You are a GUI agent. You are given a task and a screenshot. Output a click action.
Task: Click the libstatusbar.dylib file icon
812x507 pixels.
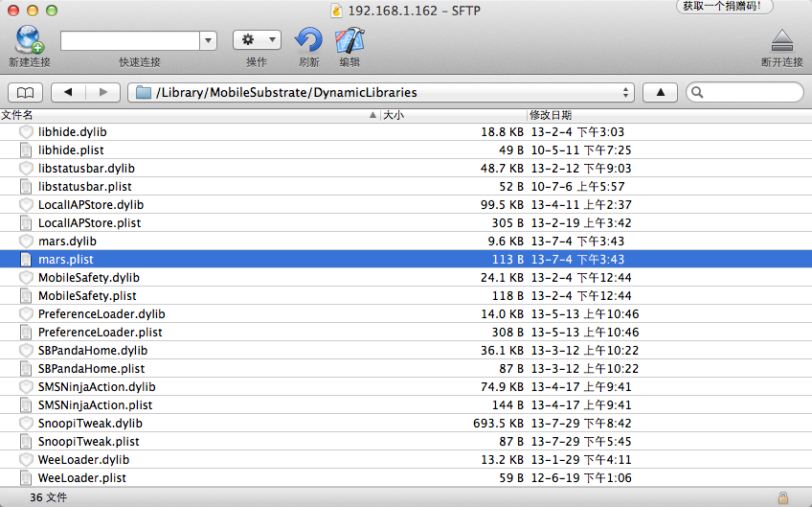tap(25, 168)
